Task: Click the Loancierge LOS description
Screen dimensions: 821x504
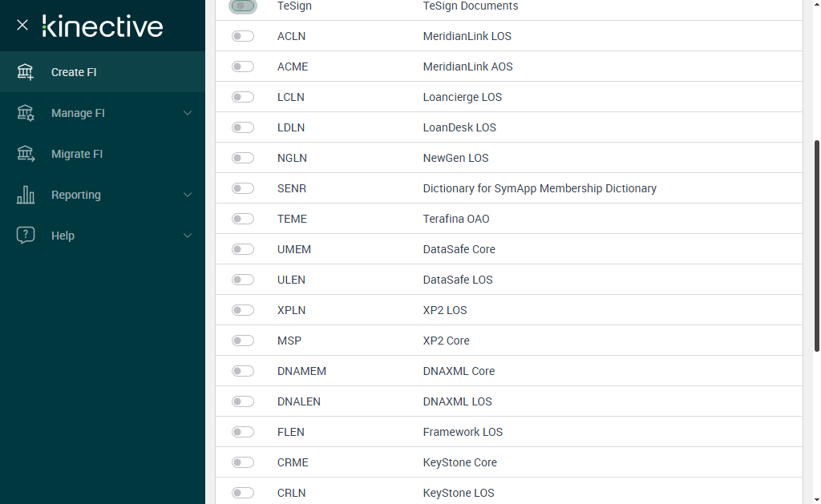Action: coord(463,97)
